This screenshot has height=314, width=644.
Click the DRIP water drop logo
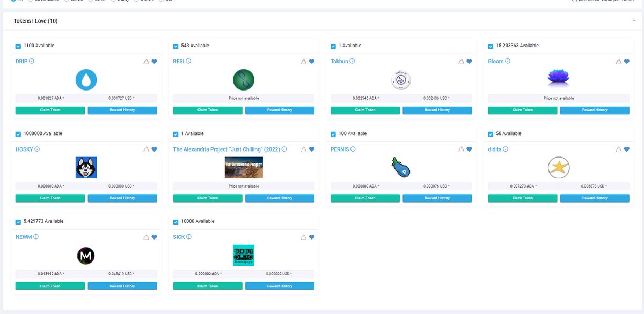coord(86,80)
